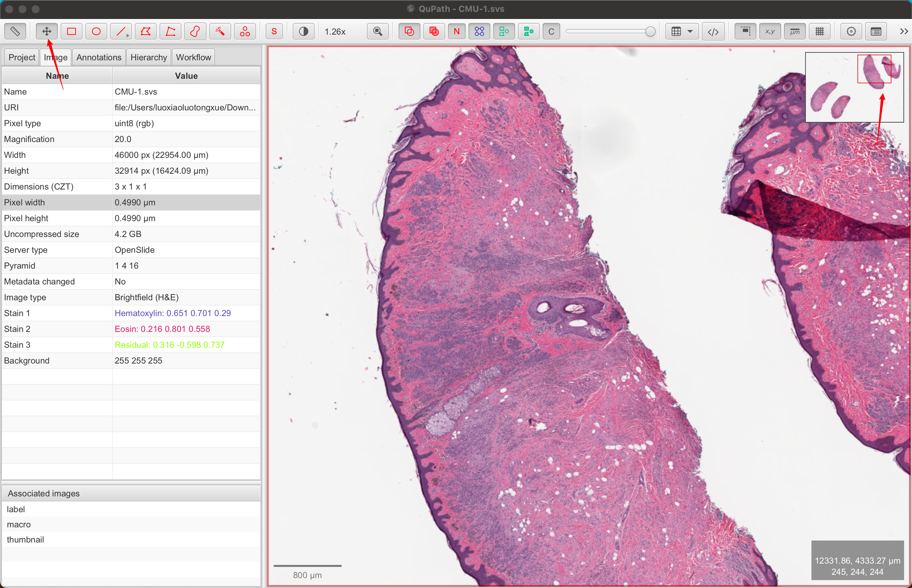Open line tool options arrow
Image resolution: width=912 pixels, height=588 pixels.
pos(128,36)
